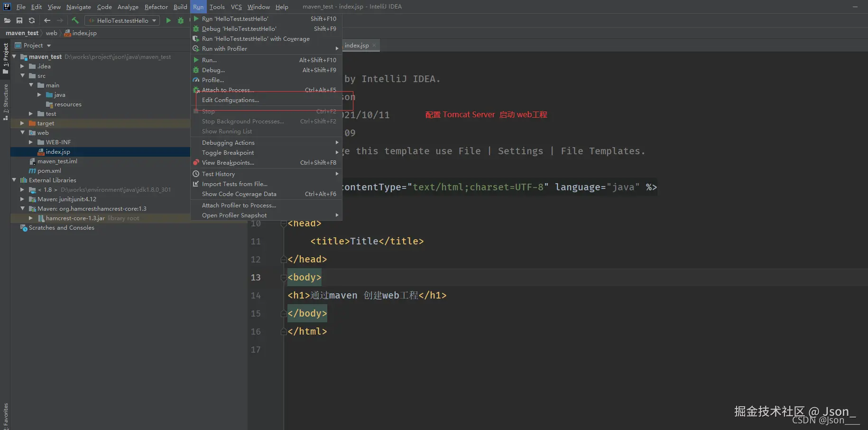
Task: Click the Synchronize refresh toolbar icon
Action: coord(32,20)
